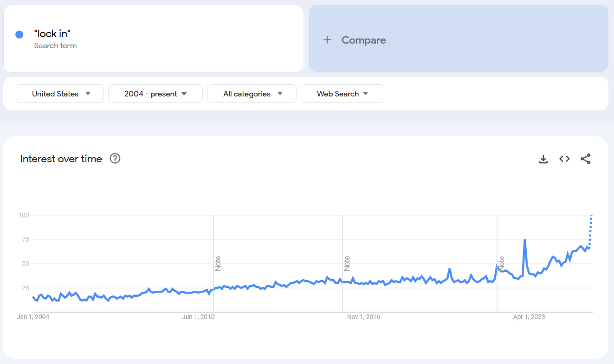Share the Interest over time chart
The height and width of the screenshot is (364, 614).
click(x=586, y=159)
